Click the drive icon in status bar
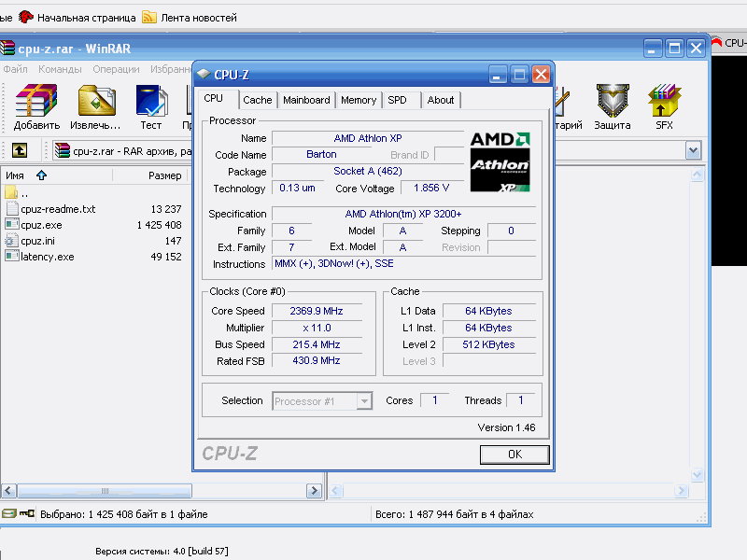Image resolution: width=747 pixels, height=560 pixels. pyautogui.click(x=9, y=513)
